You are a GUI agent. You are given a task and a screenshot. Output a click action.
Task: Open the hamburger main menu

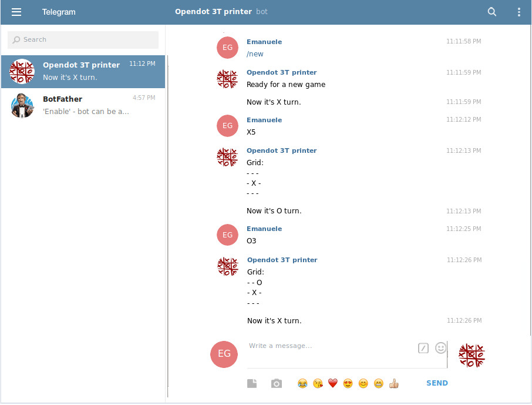click(x=16, y=12)
